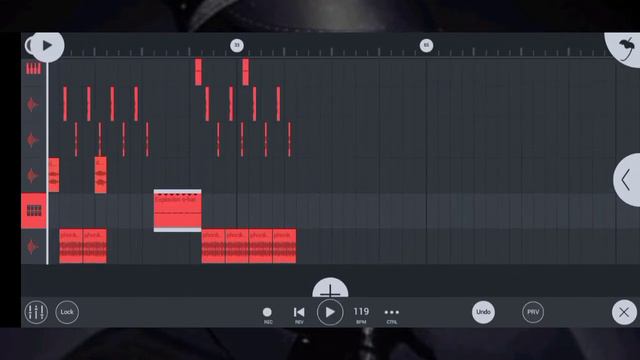This screenshot has width=640, height=360.
Task: Open the 119 BPM tempo setting
Action: tap(361, 315)
